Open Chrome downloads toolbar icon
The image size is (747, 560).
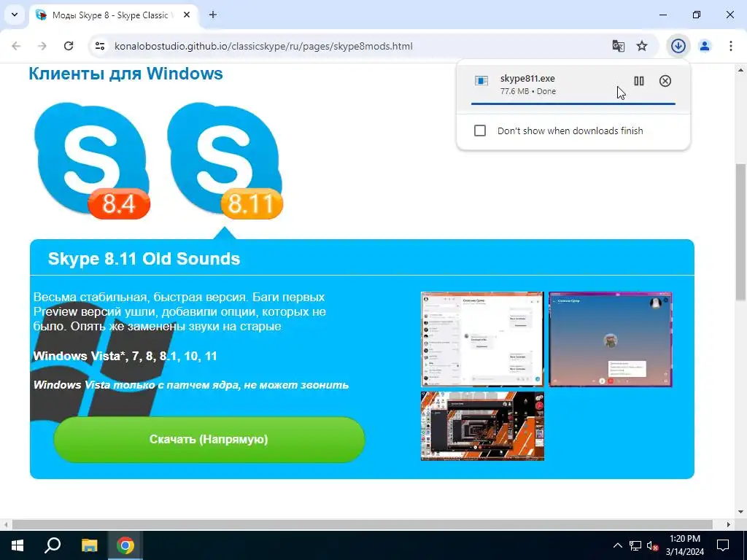point(678,46)
